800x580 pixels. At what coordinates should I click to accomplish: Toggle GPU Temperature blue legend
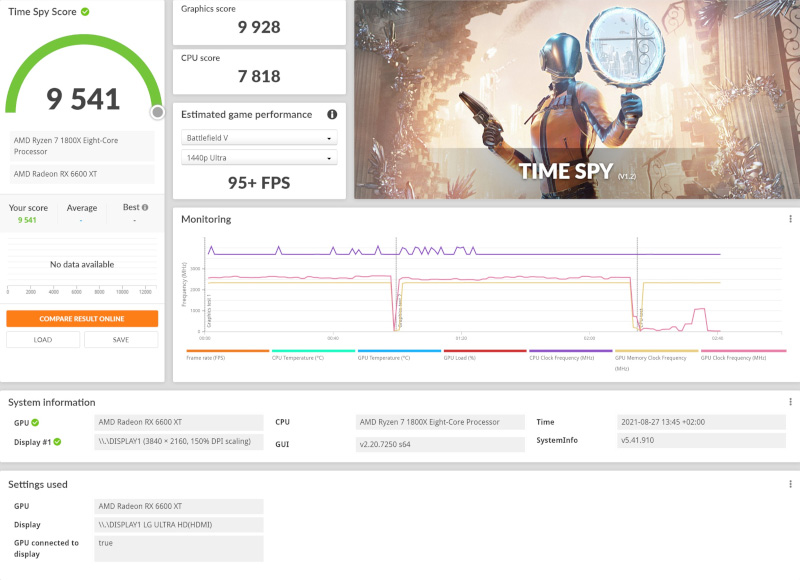[x=399, y=355]
